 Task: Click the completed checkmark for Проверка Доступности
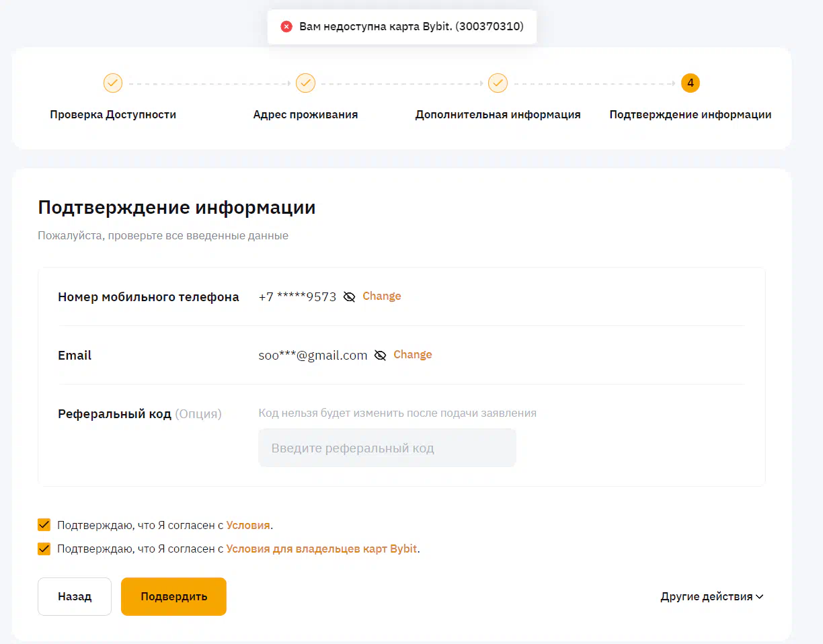click(x=113, y=83)
